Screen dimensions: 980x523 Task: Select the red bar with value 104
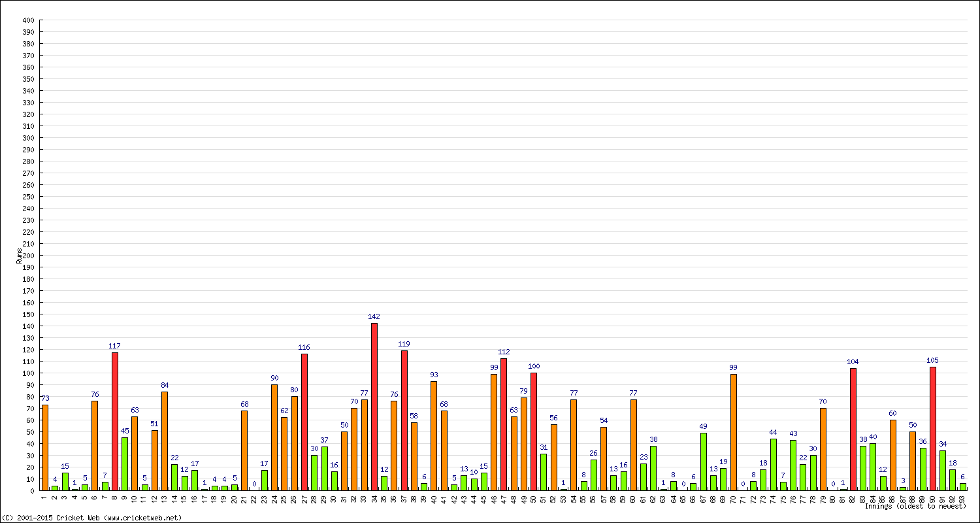pos(853,430)
